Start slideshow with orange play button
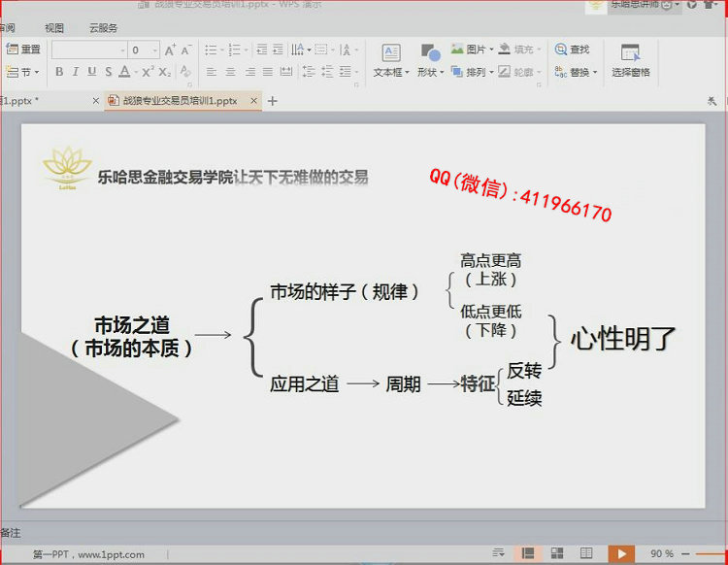Screen dimensions: 728x565 coord(621,553)
